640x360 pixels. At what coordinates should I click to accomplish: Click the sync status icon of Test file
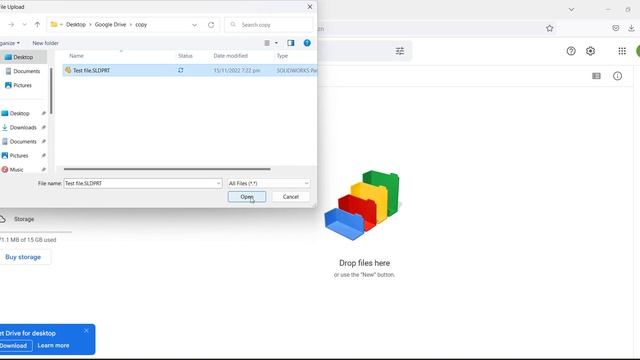(180, 70)
